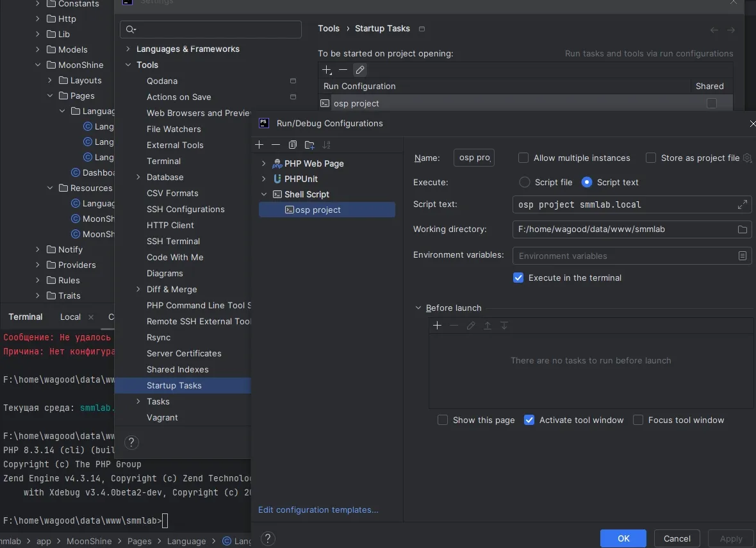Switch to the Terminal tool window tab
The width and height of the screenshot is (756, 548).
click(26, 317)
